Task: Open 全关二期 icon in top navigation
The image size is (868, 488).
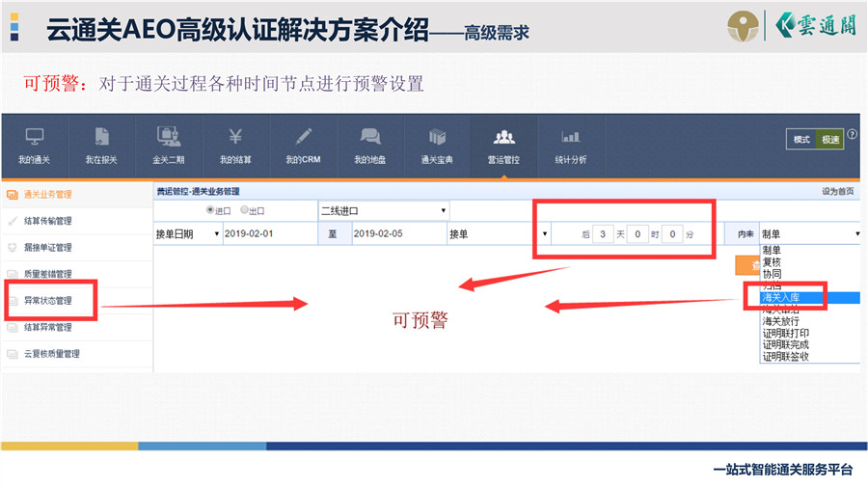Action: tap(168, 136)
